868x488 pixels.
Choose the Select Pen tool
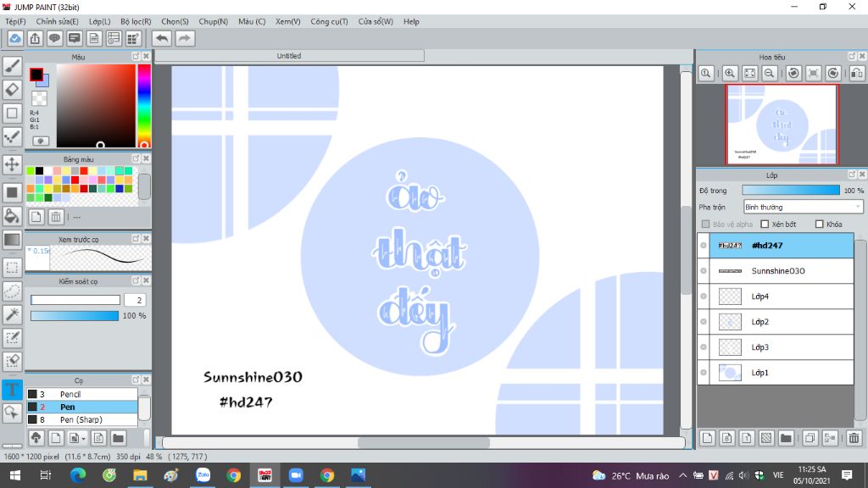click(12, 338)
